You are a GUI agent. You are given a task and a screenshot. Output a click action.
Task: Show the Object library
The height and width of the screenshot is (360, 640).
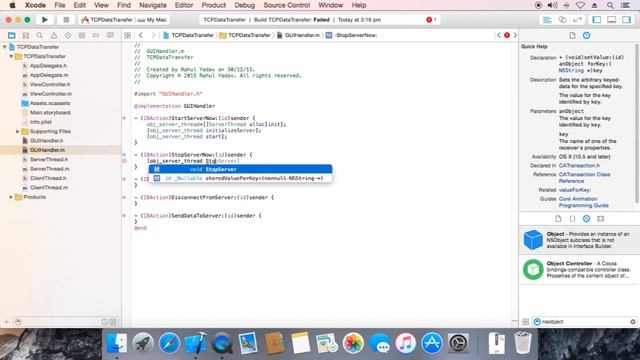tap(587, 219)
